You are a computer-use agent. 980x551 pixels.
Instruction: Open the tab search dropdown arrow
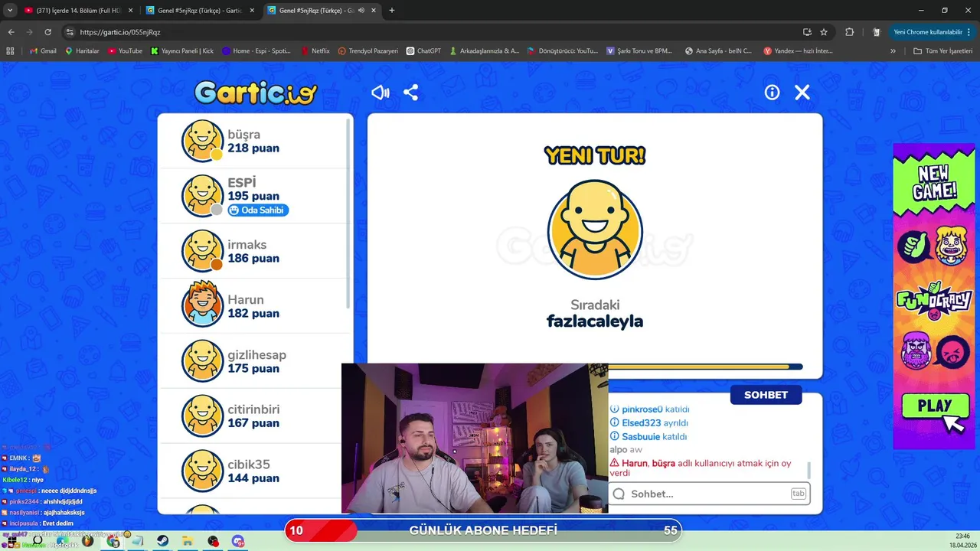[x=10, y=11]
